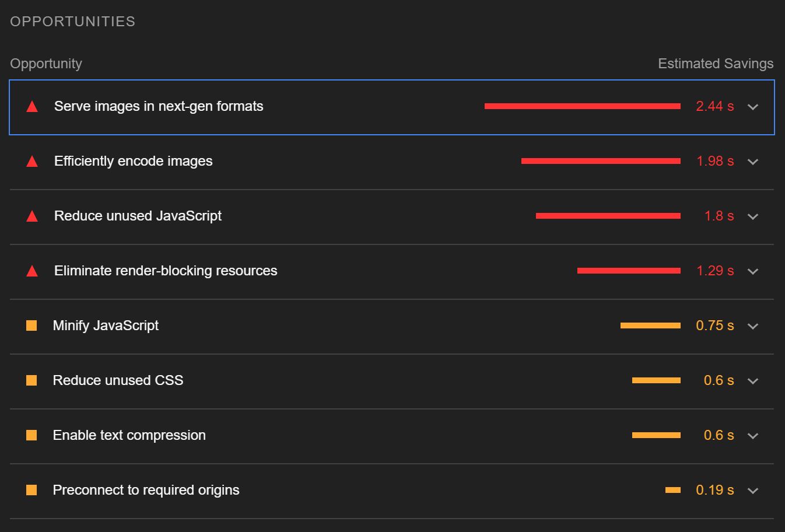
Task: Click orange square icon beside Minify JavaScript
Action: [x=31, y=325]
